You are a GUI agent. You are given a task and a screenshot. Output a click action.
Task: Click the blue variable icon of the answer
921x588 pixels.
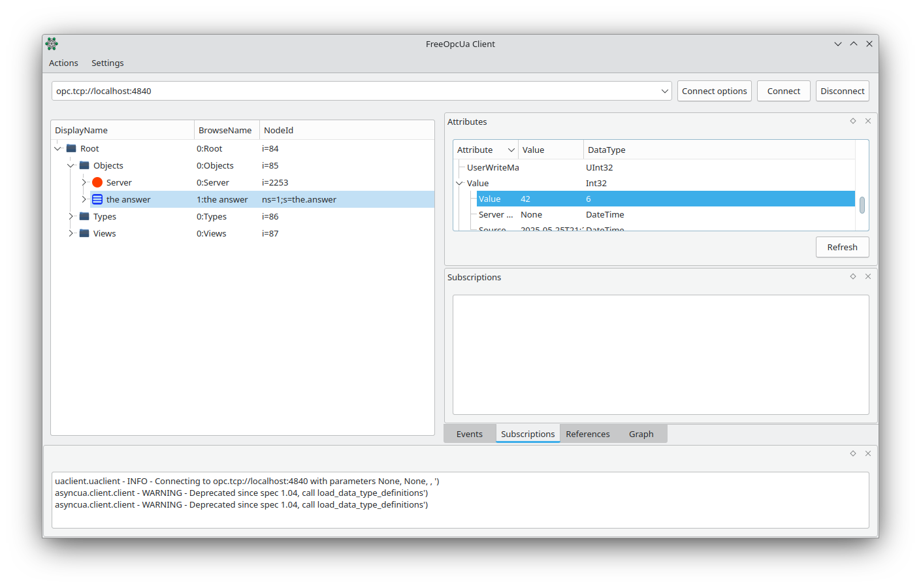(97, 199)
